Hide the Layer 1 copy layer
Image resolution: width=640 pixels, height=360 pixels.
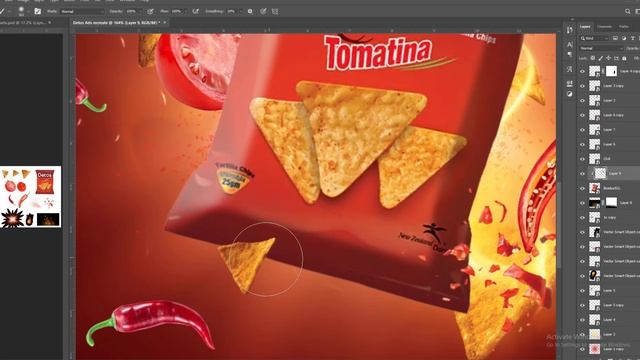coord(582,349)
